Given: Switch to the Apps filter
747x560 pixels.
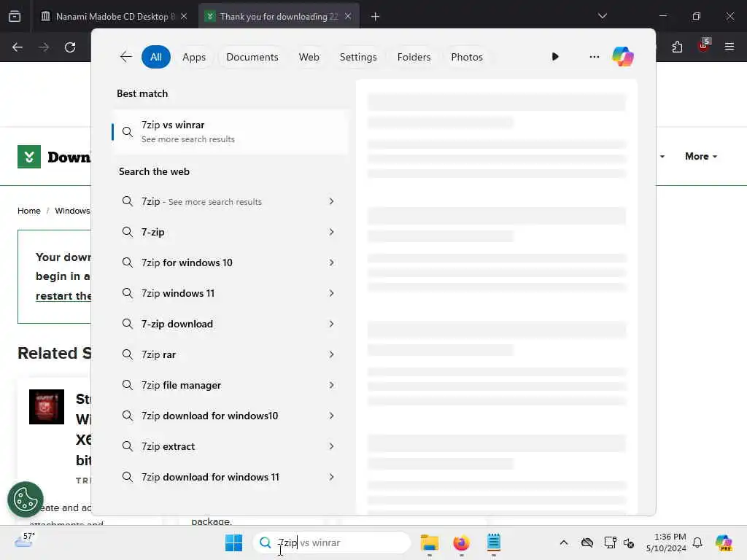Looking at the screenshot, I should point(194,57).
